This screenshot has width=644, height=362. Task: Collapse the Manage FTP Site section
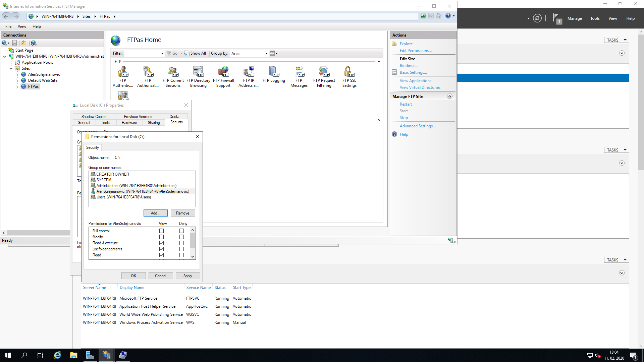450,96
